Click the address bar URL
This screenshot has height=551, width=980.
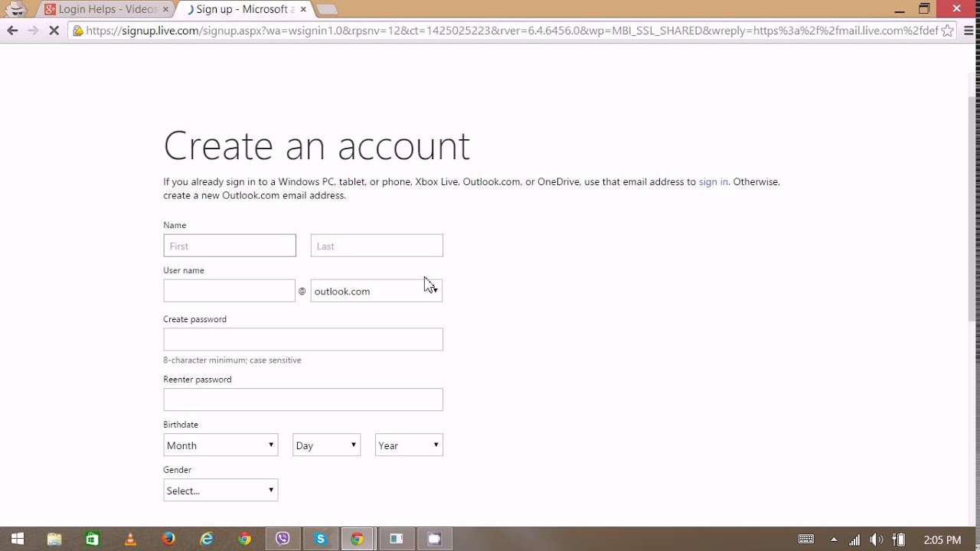pyautogui.click(x=511, y=31)
